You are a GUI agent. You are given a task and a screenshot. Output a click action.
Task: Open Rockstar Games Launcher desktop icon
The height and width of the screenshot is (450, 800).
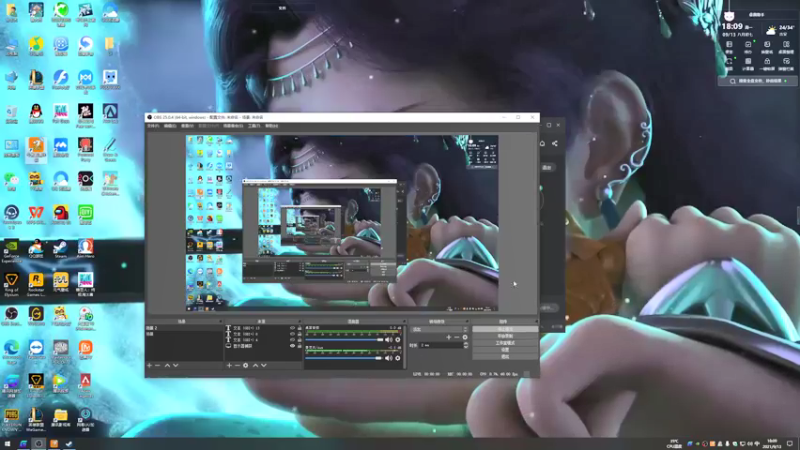(36, 284)
